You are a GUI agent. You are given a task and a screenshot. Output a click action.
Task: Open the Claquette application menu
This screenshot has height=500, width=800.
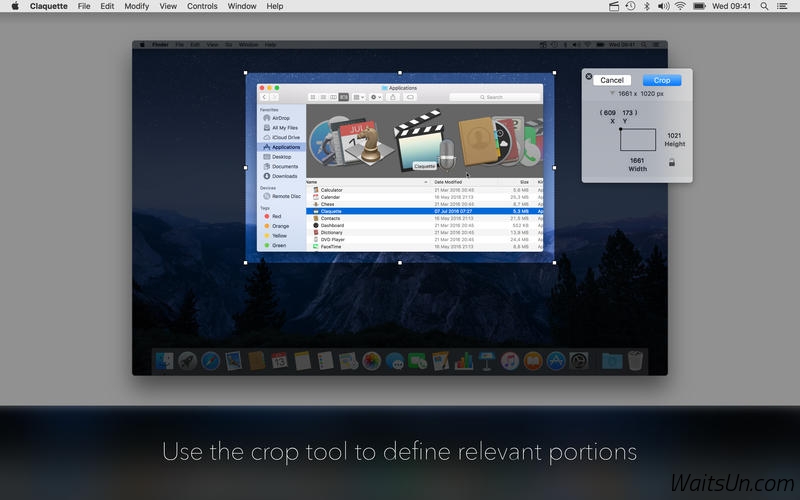[48, 6]
